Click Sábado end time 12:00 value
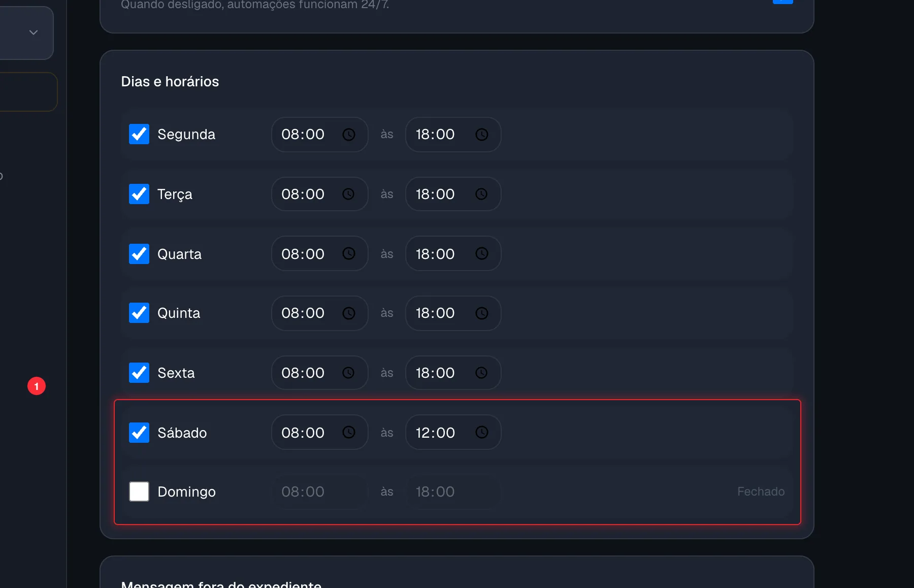914x588 pixels. [435, 433]
